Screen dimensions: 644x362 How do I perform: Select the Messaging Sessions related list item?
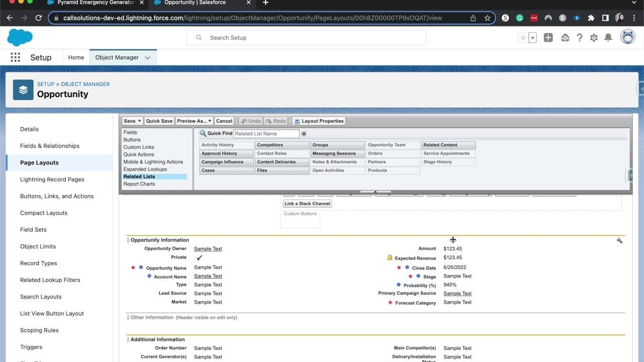click(x=337, y=153)
